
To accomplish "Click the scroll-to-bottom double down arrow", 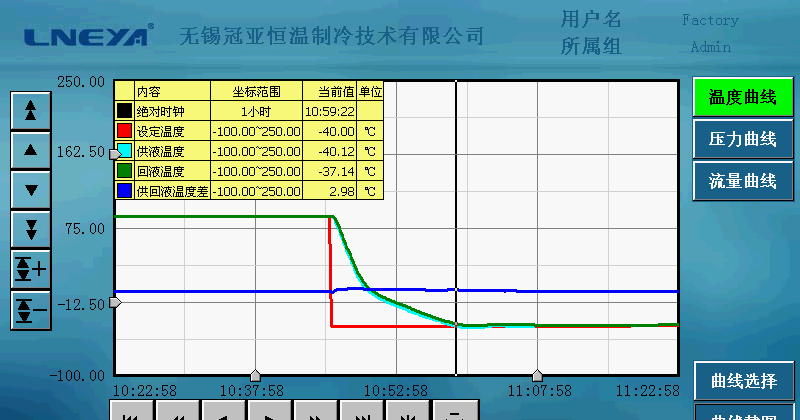I will click(31, 229).
